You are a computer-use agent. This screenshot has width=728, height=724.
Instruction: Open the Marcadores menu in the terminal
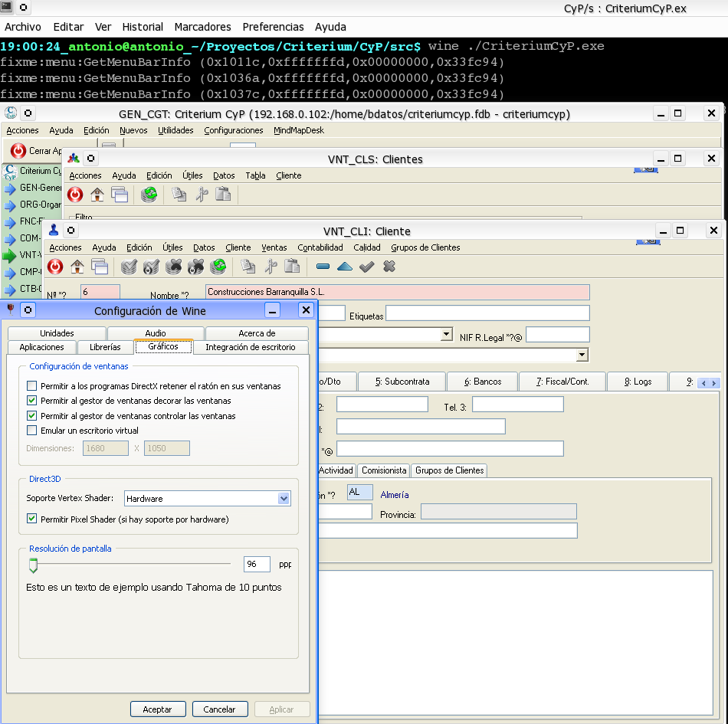[203, 27]
